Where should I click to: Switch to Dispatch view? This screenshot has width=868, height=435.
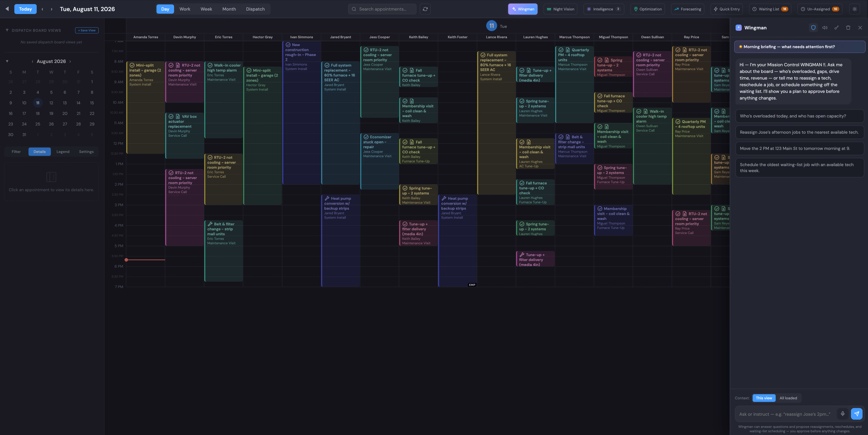pos(255,9)
